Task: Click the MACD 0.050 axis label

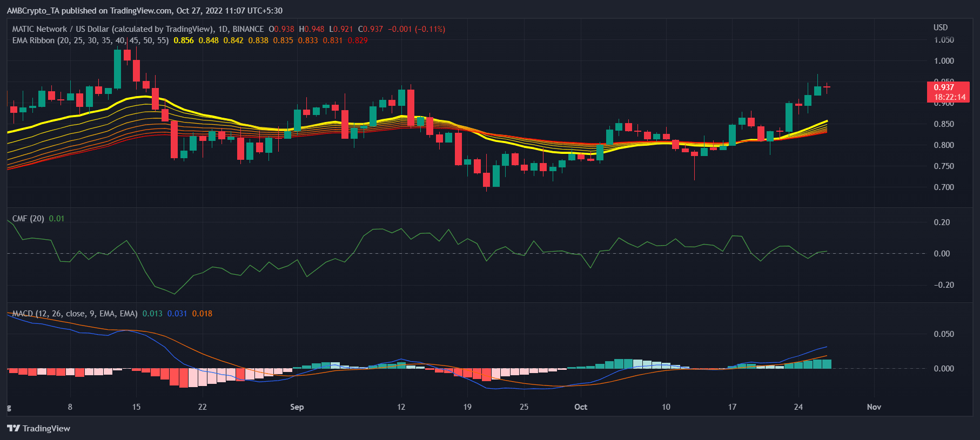Action: click(x=944, y=334)
